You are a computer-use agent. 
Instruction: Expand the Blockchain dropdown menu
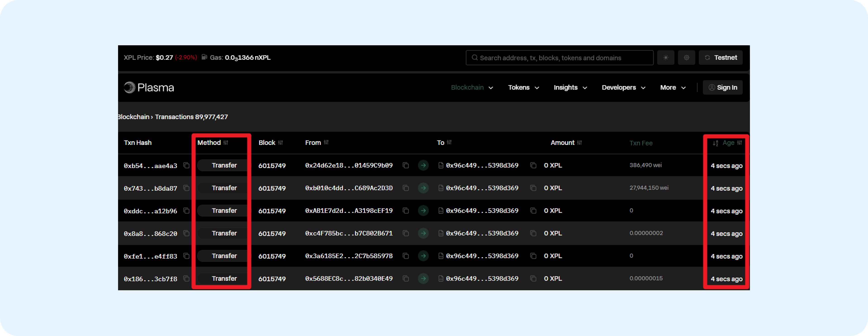pos(472,87)
